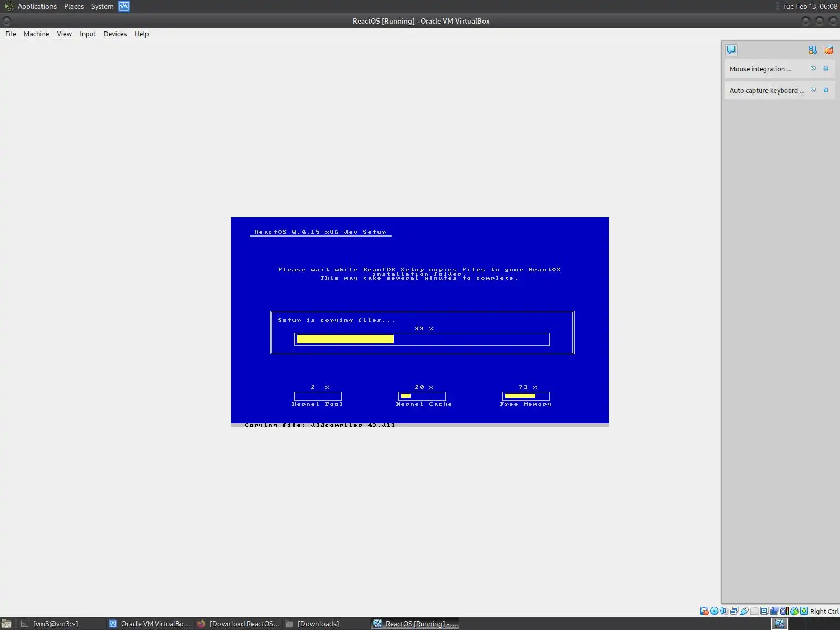Click the optical disc status icon
This screenshot has width=840, height=630.
coord(715,611)
